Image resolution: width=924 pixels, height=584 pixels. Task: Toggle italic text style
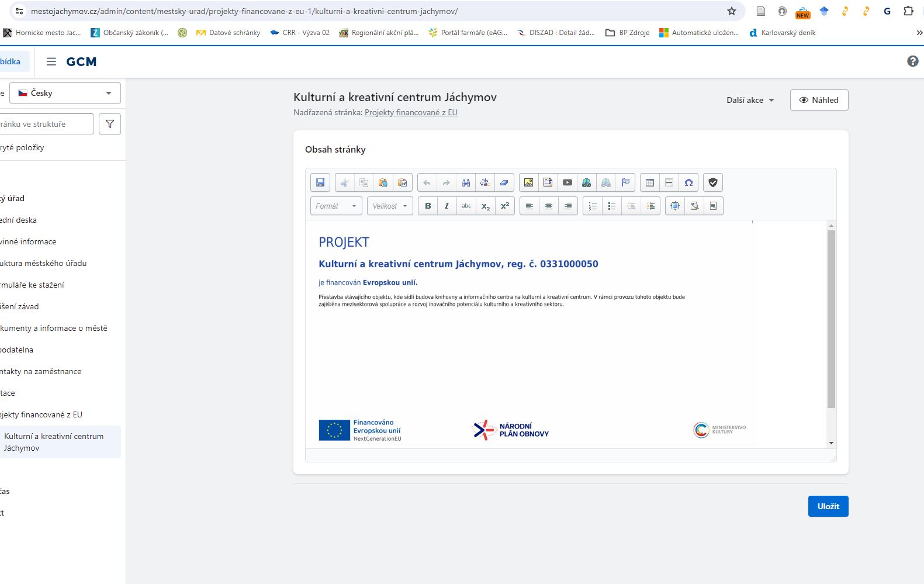(x=447, y=206)
